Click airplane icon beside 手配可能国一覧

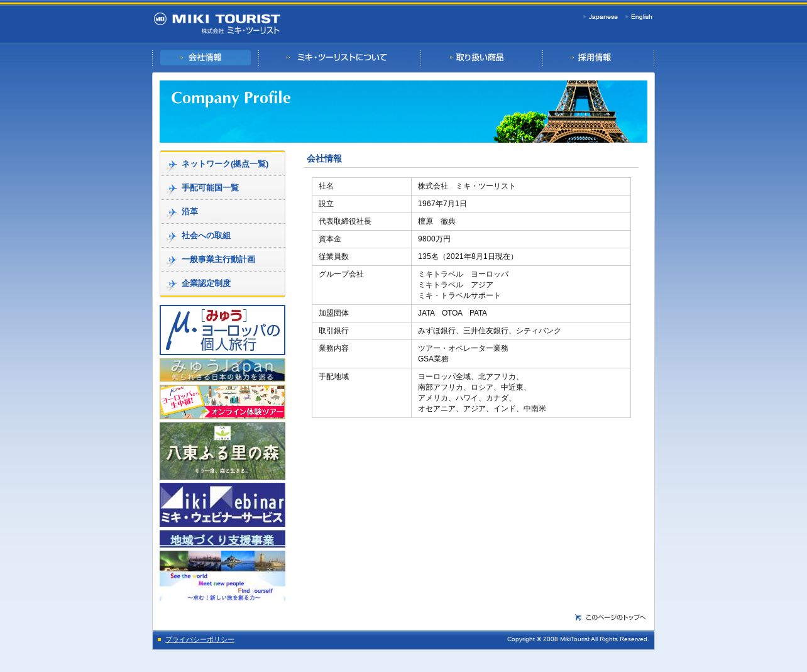point(172,189)
